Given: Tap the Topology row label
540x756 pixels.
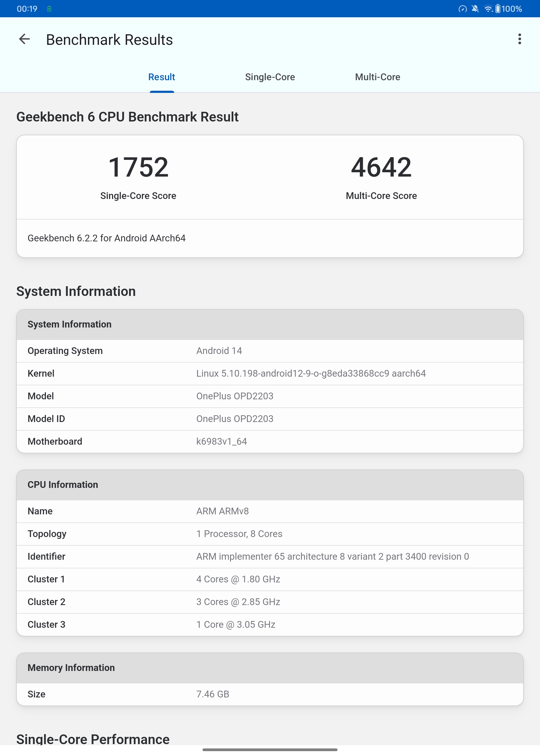Looking at the screenshot, I should [47, 534].
